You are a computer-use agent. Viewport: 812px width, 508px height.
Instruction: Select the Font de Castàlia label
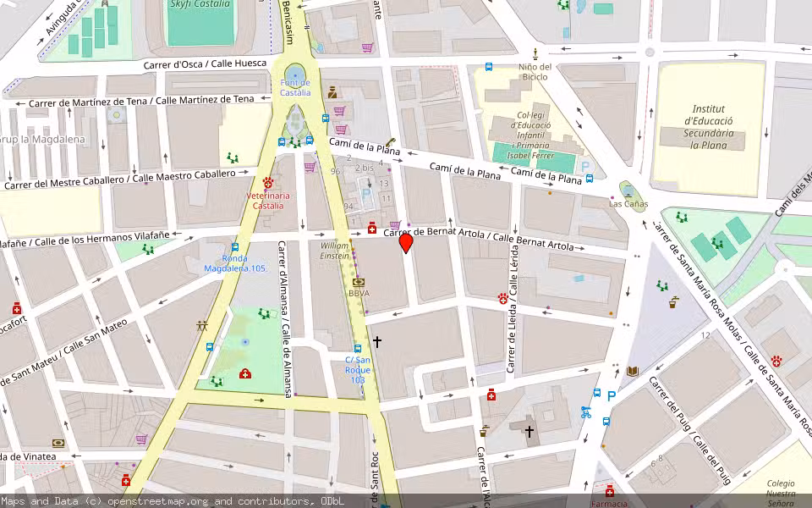[295, 87]
